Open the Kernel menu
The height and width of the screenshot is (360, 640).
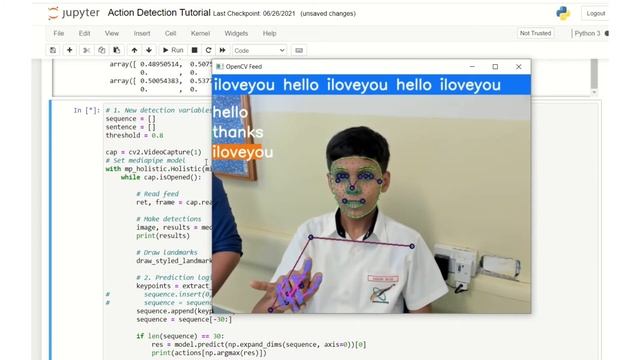tap(200, 33)
